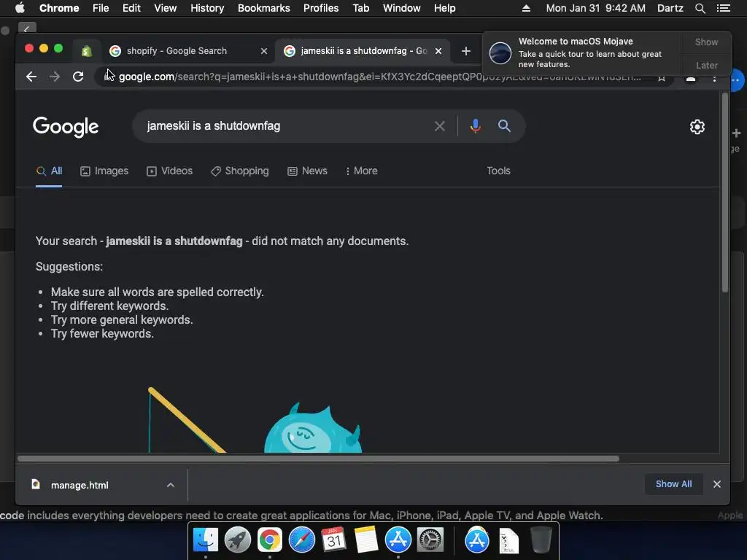Open the Apple menu
This screenshot has height=560, width=747.
coord(20,8)
